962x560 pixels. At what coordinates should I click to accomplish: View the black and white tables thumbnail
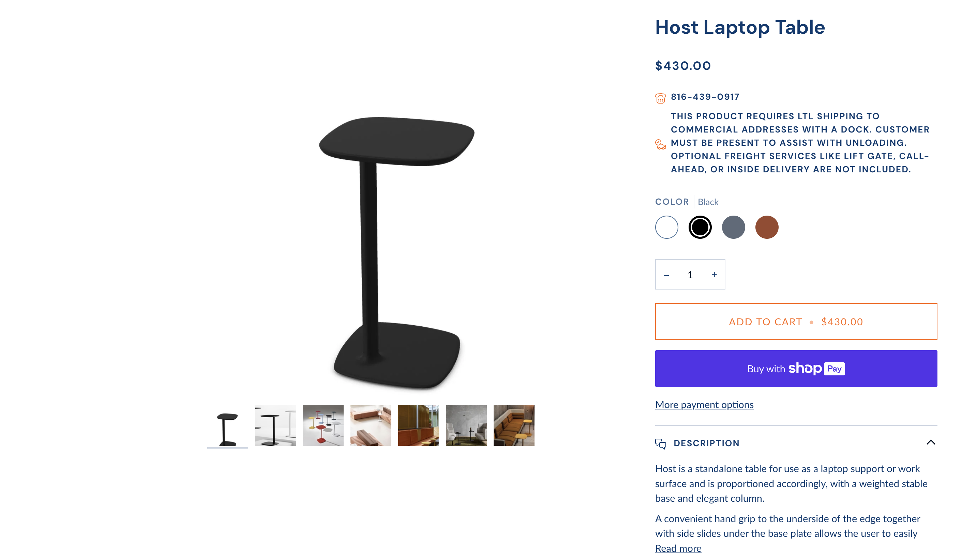(x=275, y=425)
